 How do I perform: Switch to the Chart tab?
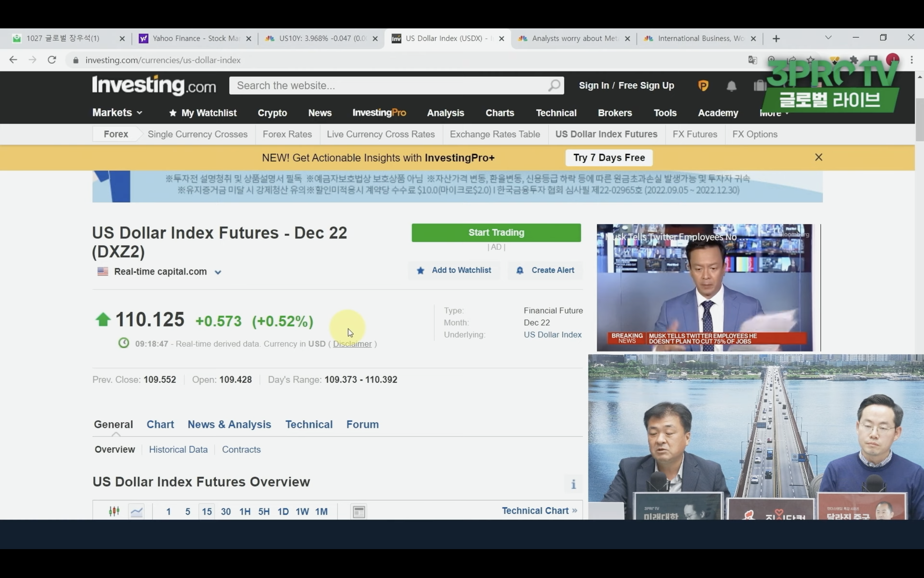[160, 424]
